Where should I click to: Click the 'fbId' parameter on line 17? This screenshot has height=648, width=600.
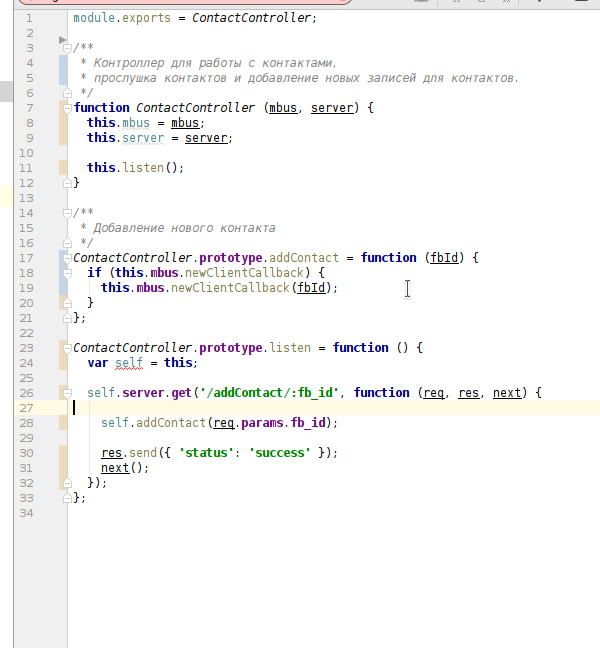click(x=444, y=258)
